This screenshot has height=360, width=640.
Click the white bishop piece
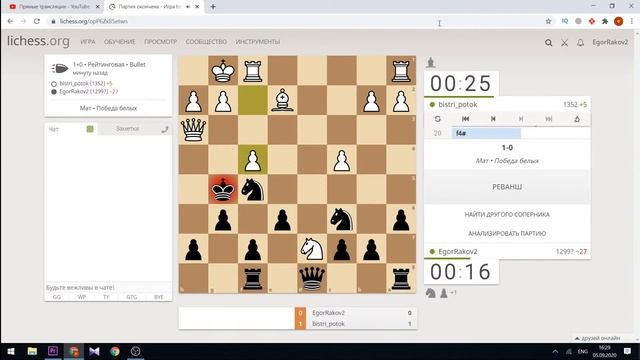pos(282,100)
